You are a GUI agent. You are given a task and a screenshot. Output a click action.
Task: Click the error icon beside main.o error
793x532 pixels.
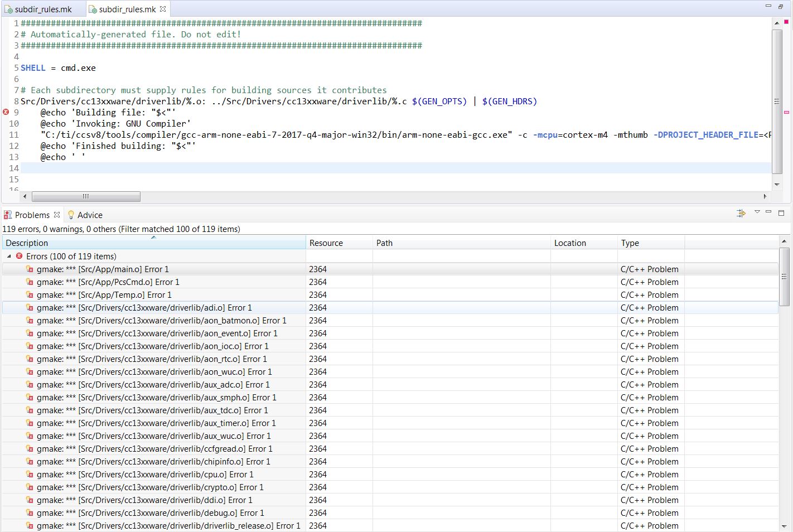click(30, 269)
